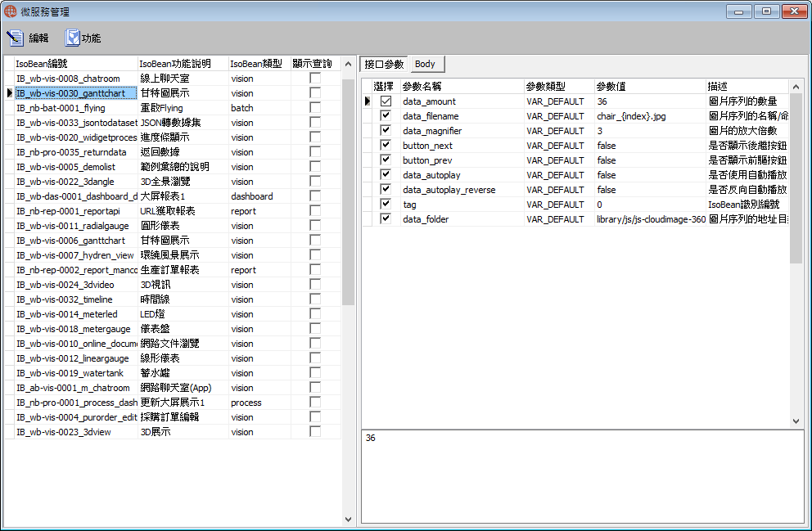Select row IB_wb-vis-0012_lineargauge

[173, 358]
